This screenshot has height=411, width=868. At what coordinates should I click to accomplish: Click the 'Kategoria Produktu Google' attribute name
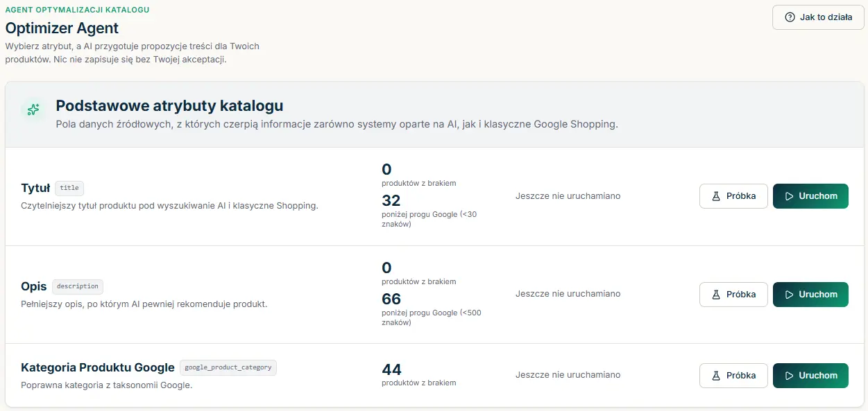pyautogui.click(x=98, y=367)
